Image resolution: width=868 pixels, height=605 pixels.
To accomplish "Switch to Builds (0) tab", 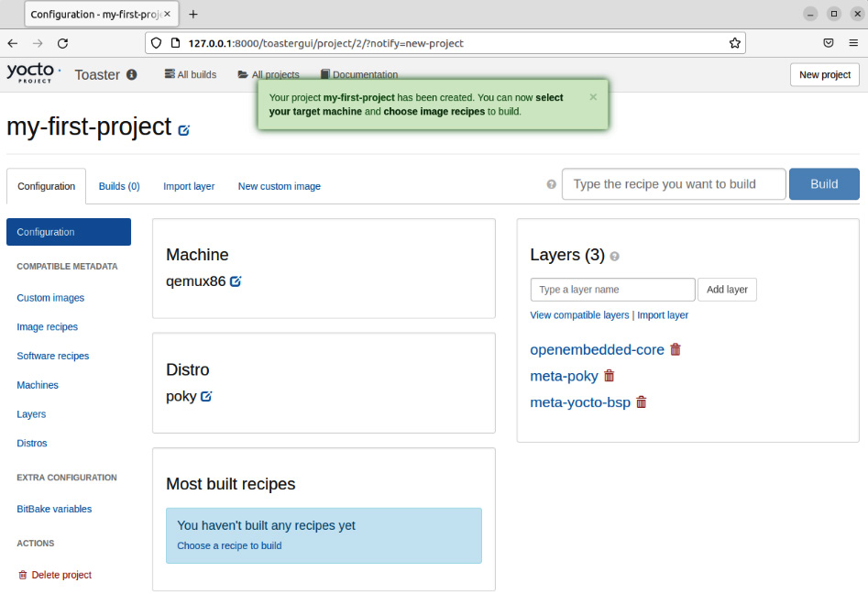I will pyautogui.click(x=119, y=186).
